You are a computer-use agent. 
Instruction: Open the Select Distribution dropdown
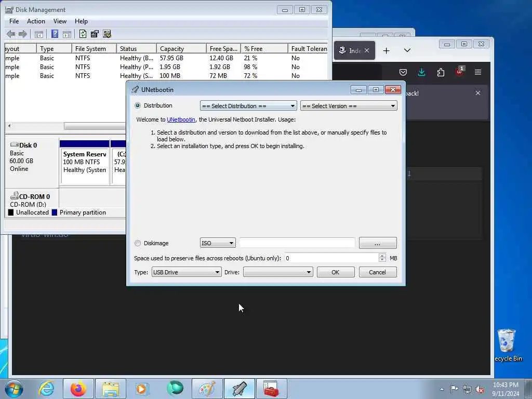pyautogui.click(x=248, y=106)
